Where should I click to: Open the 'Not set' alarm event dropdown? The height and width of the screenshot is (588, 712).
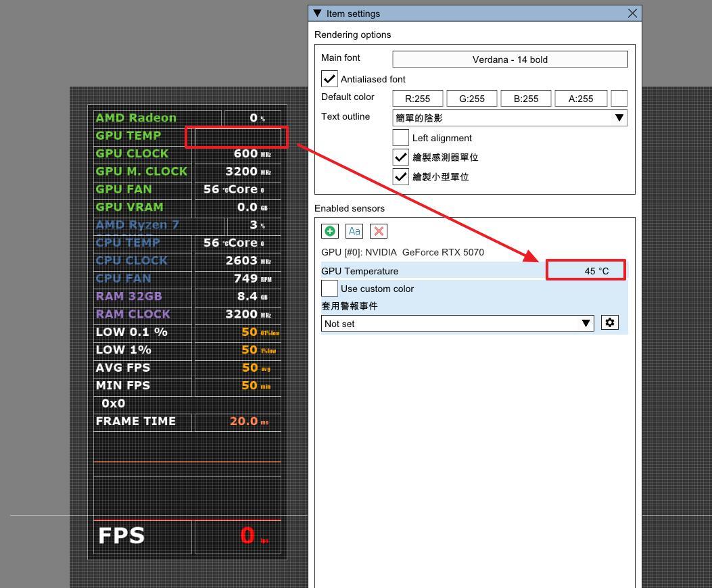[x=586, y=323]
